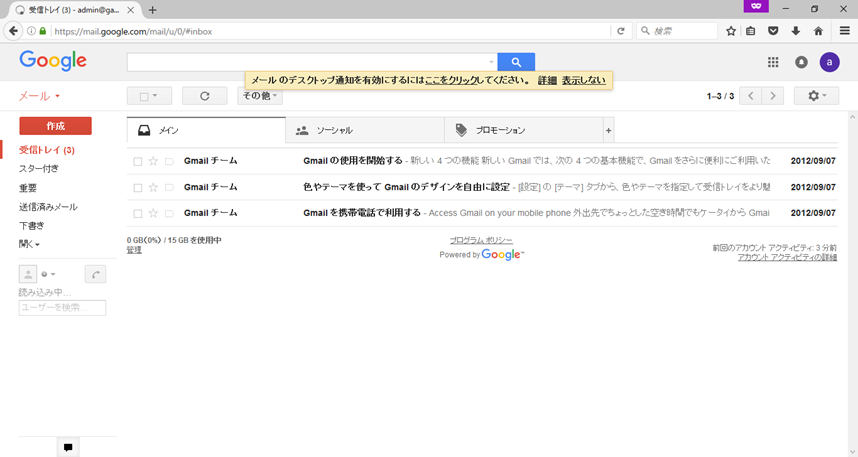The width and height of the screenshot is (858, 457).
Task: Click the 作成 compose button
Action: (x=55, y=126)
